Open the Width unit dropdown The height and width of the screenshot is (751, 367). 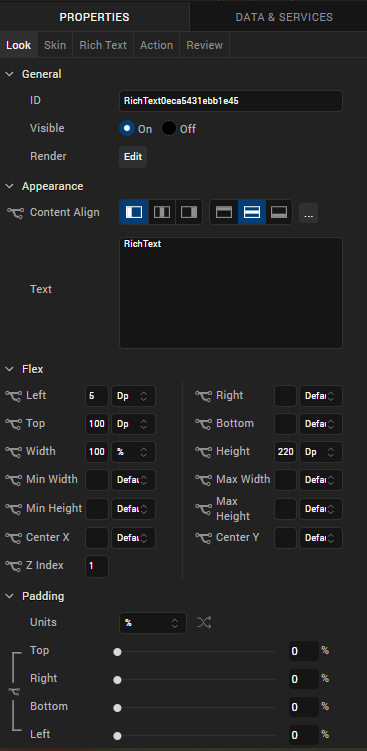pos(133,452)
